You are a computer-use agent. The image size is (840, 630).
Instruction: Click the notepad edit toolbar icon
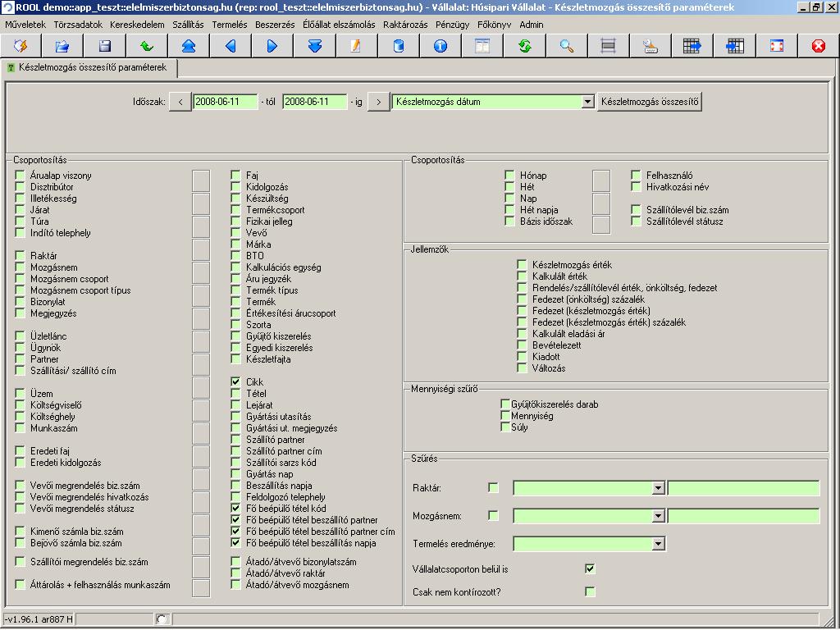pos(356,46)
